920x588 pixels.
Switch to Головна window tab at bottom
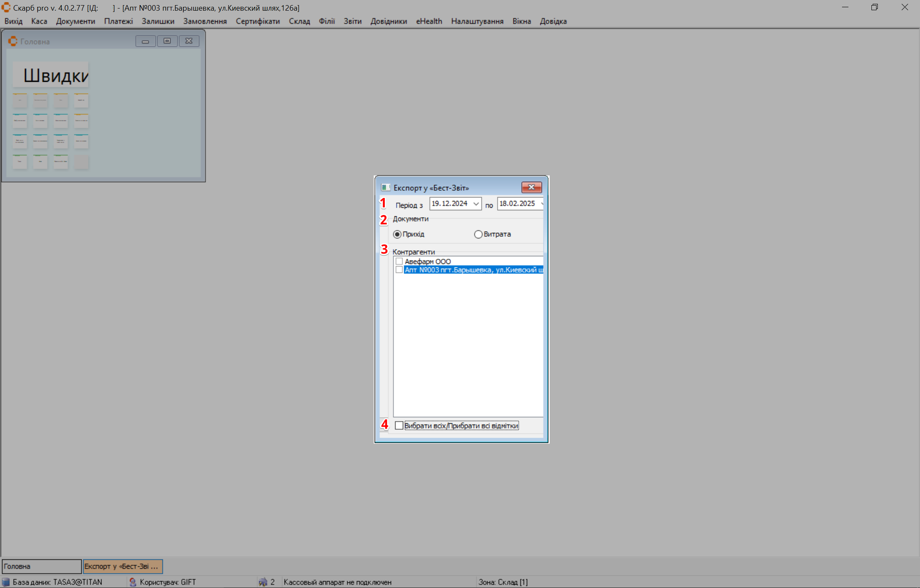point(41,566)
